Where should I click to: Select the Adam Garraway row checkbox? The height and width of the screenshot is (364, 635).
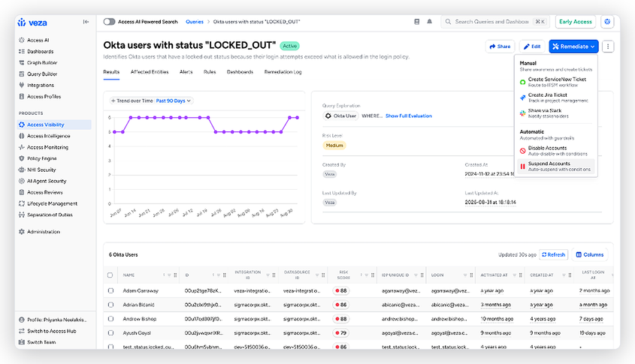click(110, 290)
